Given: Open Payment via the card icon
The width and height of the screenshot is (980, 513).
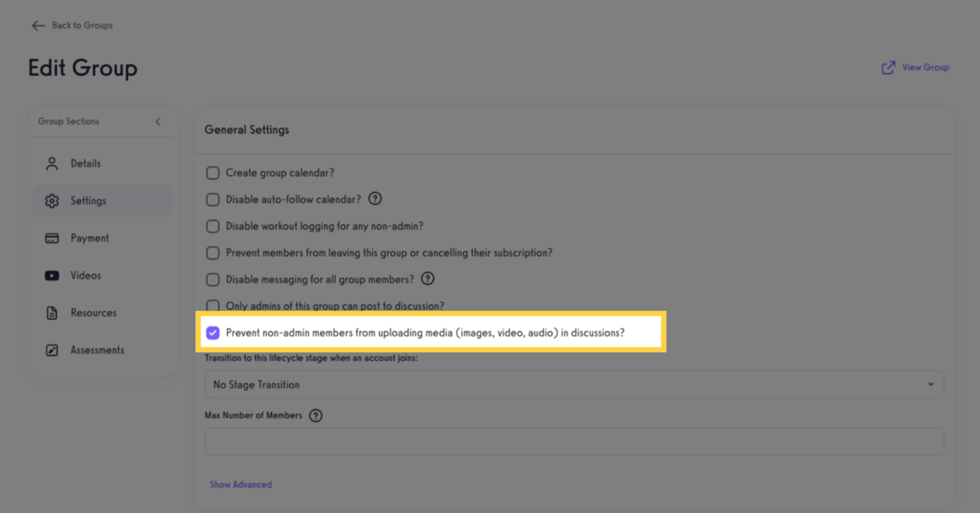Looking at the screenshot, I should [51, 237].
